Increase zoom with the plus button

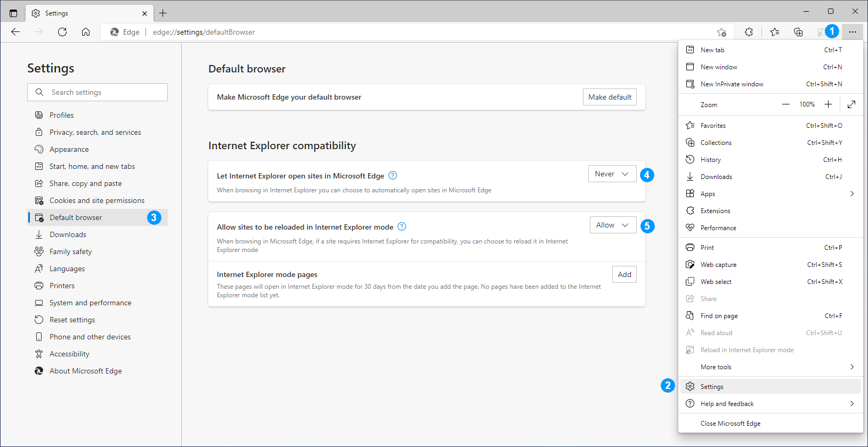828,104
